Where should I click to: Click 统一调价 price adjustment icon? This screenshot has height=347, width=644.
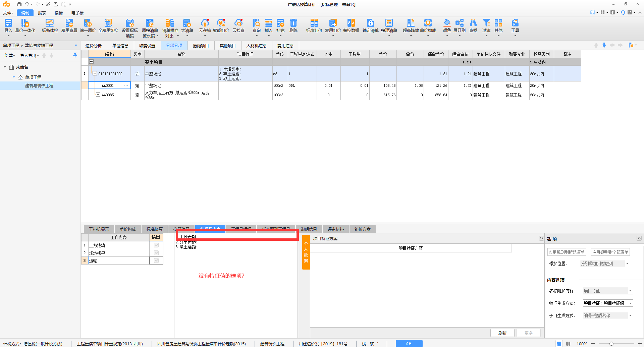88,23
